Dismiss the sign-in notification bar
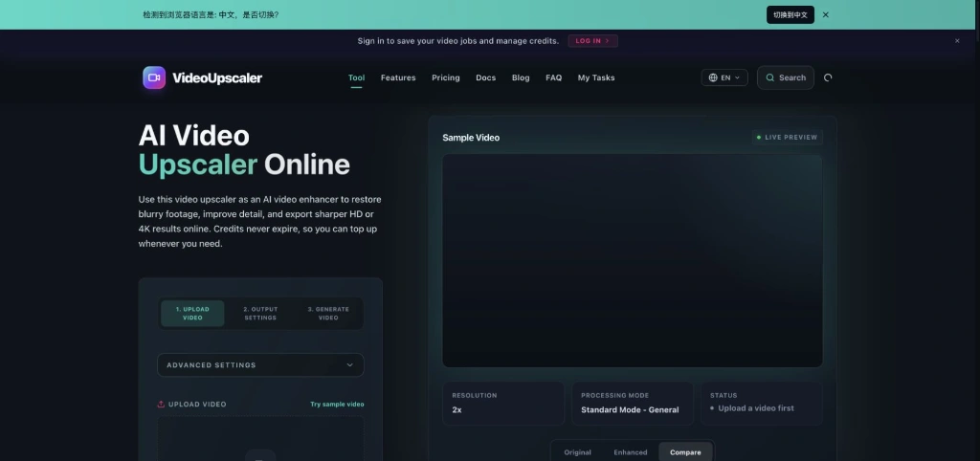Screen dimensions: 980x461 [957, 41]
